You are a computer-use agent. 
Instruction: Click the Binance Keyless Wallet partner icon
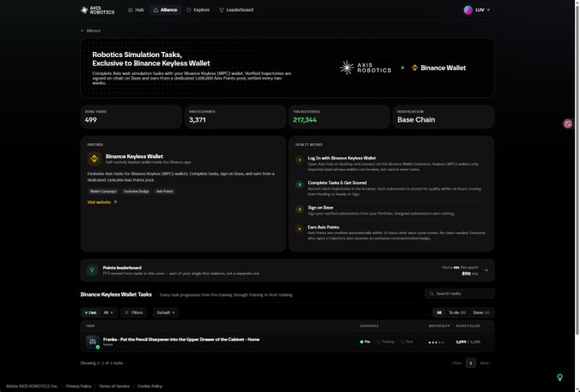(95, 159)
